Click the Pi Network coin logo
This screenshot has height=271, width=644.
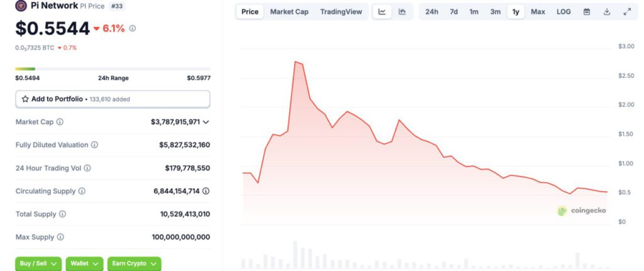pyautogui.click(x=21, y=6)
